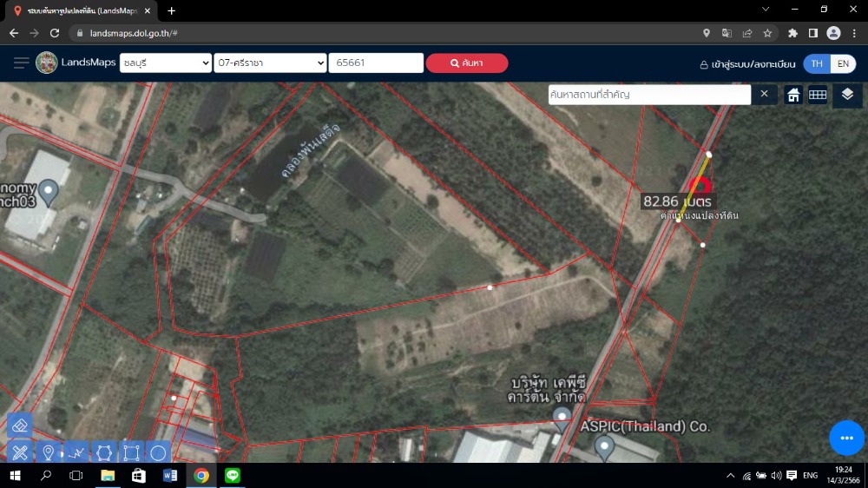Click the parcel number field containing 65661

[375, 63]
